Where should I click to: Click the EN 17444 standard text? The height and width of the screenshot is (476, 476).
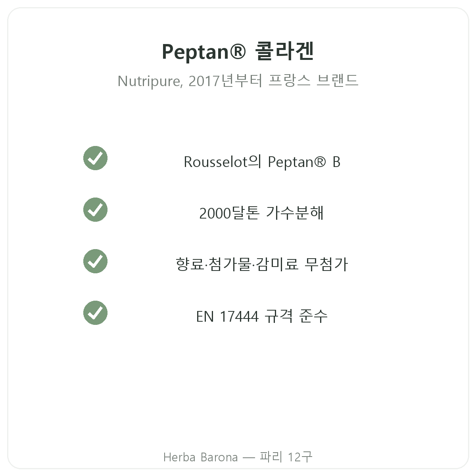227,317
